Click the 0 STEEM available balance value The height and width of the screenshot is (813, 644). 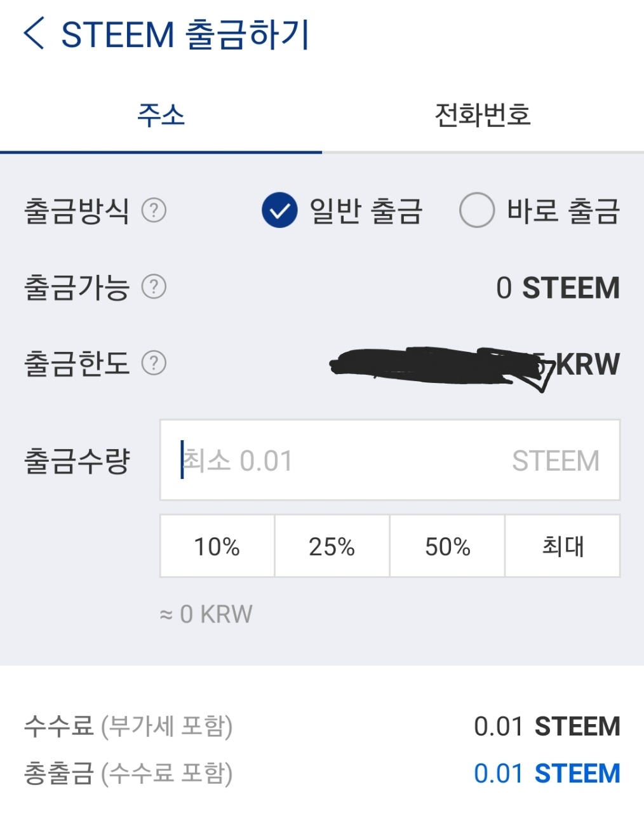click(x=558, y=288)
